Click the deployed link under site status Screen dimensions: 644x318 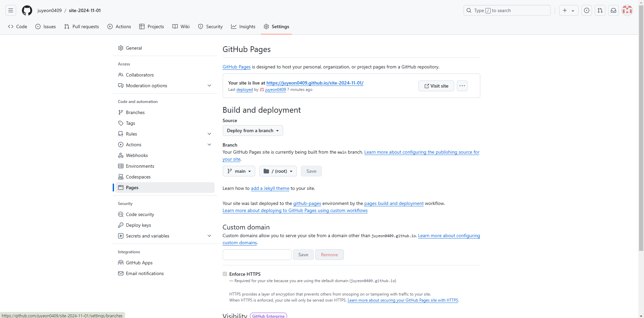245,90
